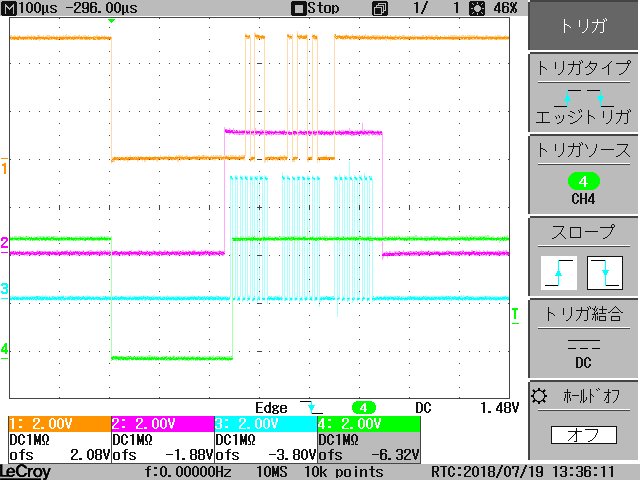Click the DC label in trigger status line
Screen dimensions: 640x480
point(423,408)
